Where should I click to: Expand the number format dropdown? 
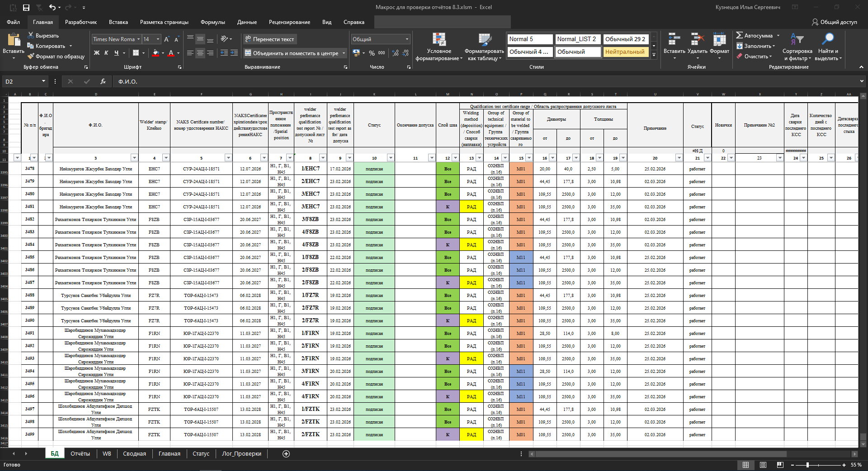pos(407,39)
